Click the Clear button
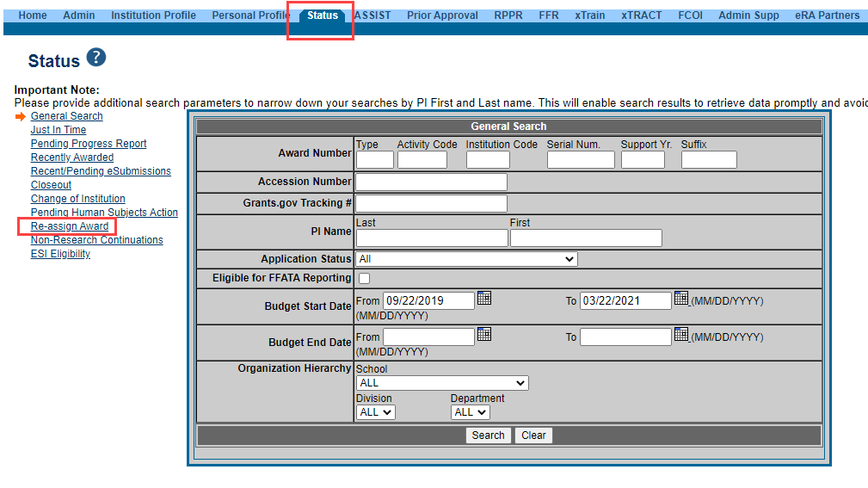The image size is (868, 488). pos(533,435)
